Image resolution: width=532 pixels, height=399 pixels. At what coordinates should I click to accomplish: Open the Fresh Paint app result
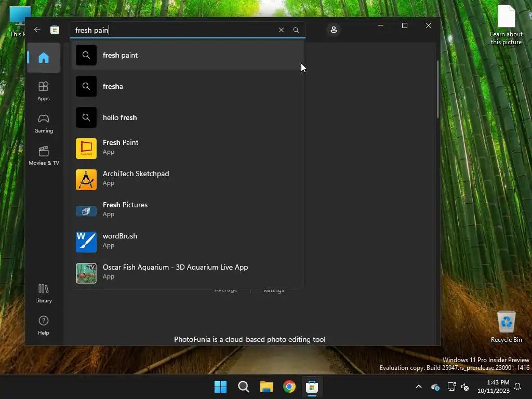click(188, 149)
